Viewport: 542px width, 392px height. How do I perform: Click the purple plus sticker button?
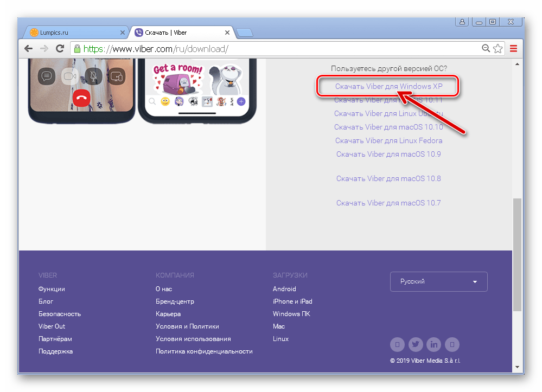tap(241, 101)
